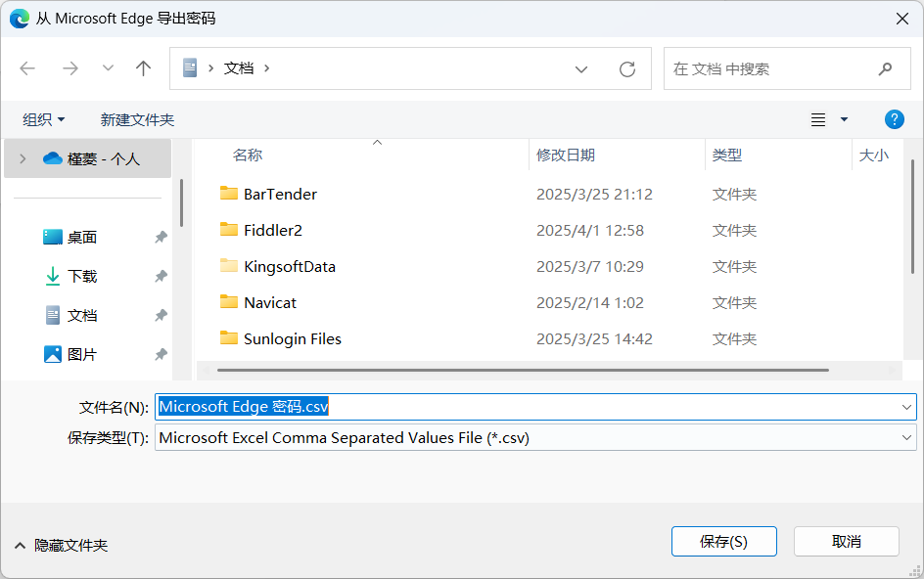Click the file list vertical scrollbar

(912, 215)
